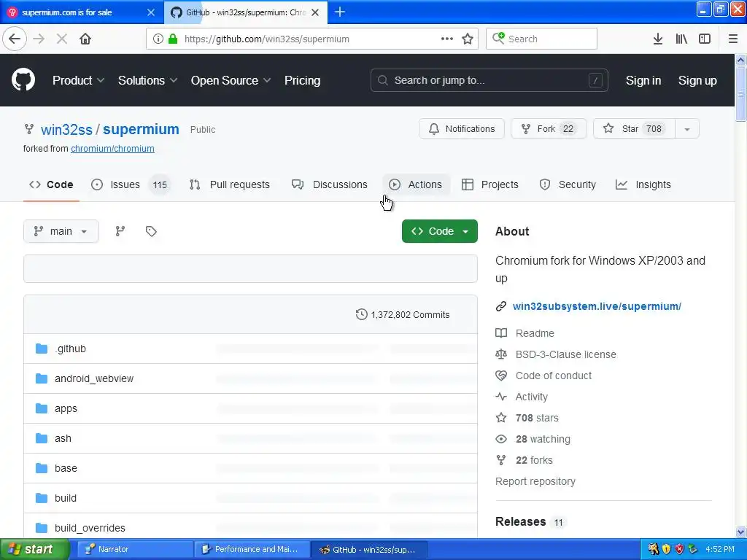Open the Issues tab

tap(130, 184)
